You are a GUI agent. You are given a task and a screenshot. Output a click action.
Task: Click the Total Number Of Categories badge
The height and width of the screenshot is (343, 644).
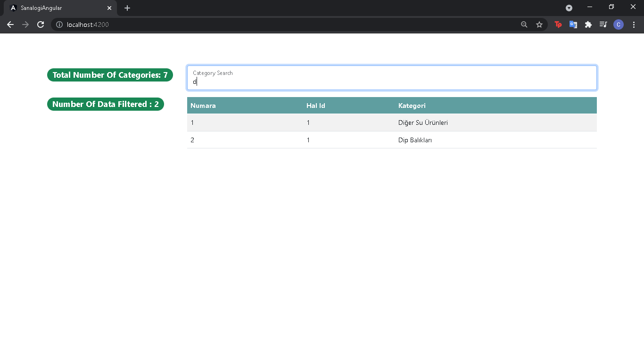[x=110, y=74]
